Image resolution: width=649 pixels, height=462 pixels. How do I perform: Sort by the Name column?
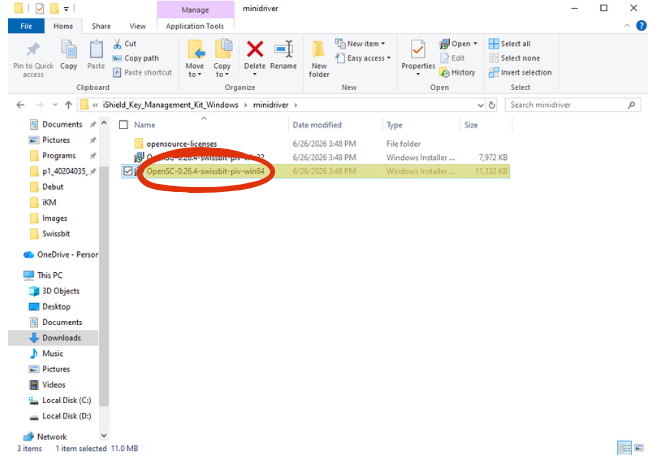click(144, 125)
